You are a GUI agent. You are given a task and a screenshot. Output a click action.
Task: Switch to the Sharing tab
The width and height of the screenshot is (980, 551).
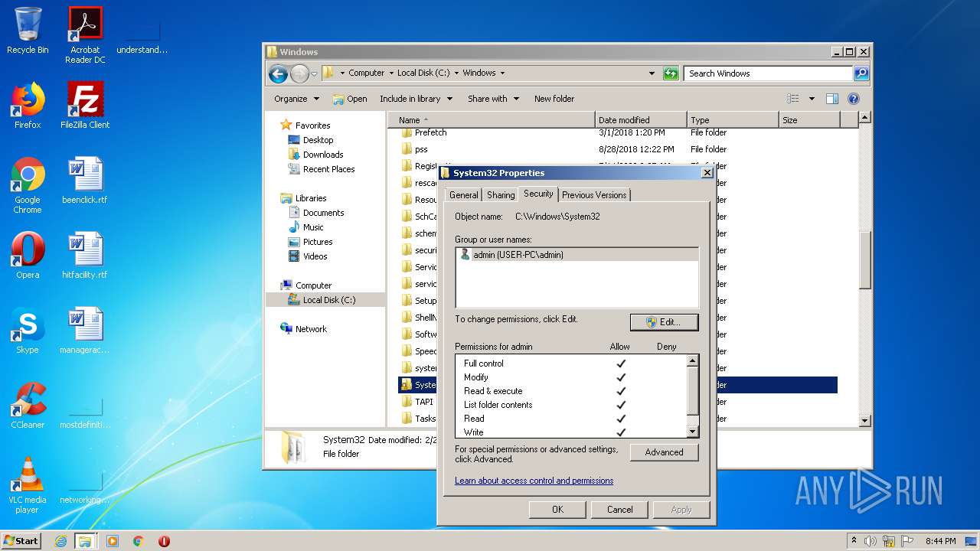pyautogui.click(x=501, y=195)
